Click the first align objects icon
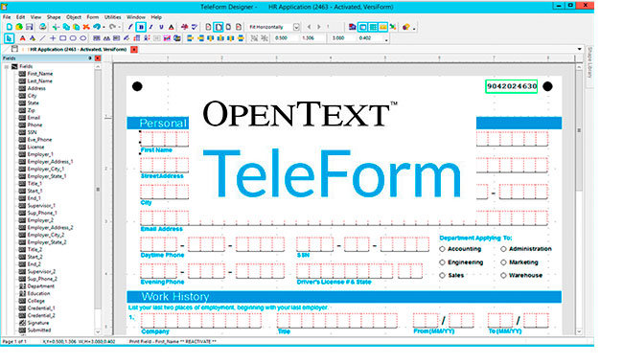The height and width of the screenshot is (364, 623). click(191, 38)
